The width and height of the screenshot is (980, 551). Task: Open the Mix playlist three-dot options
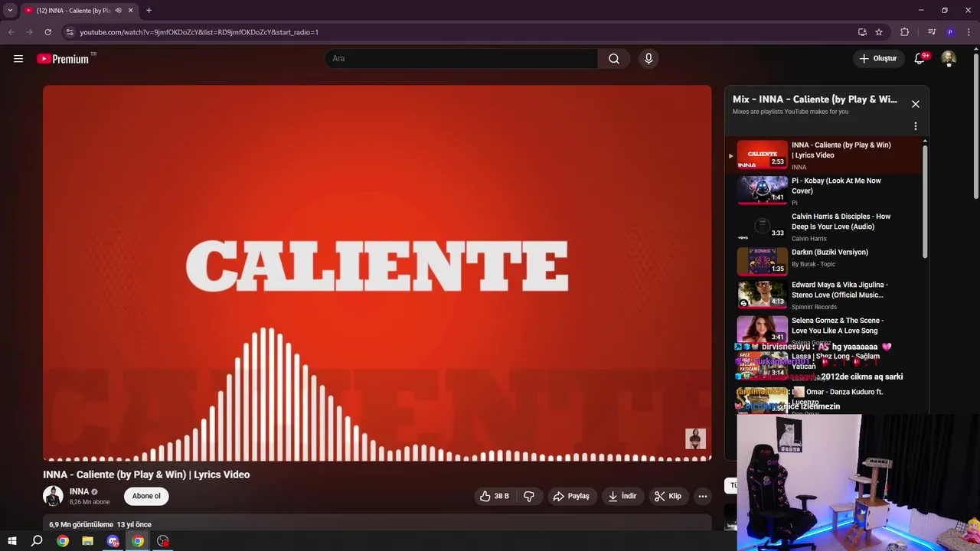915,126
